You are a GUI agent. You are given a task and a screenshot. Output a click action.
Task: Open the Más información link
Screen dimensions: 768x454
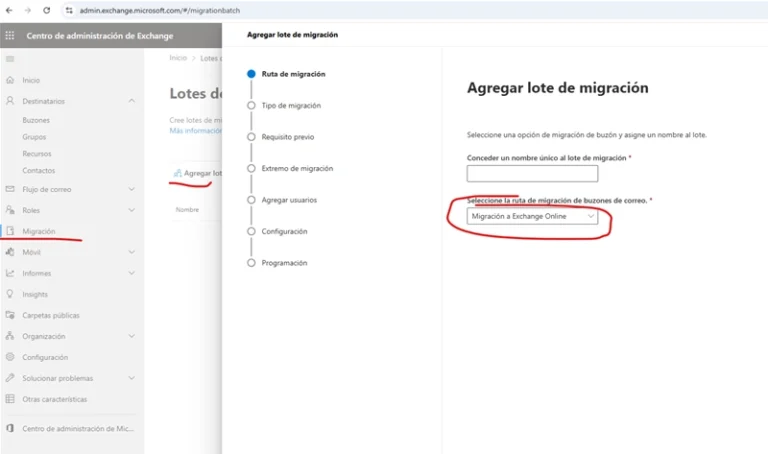point(195,131)
